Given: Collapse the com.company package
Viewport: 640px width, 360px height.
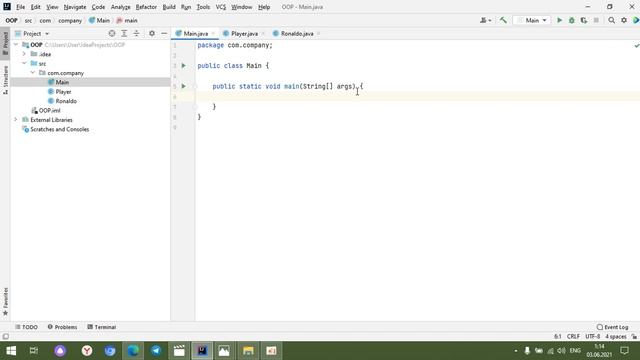Looking at the screenshot, I should tap(33, 73).
